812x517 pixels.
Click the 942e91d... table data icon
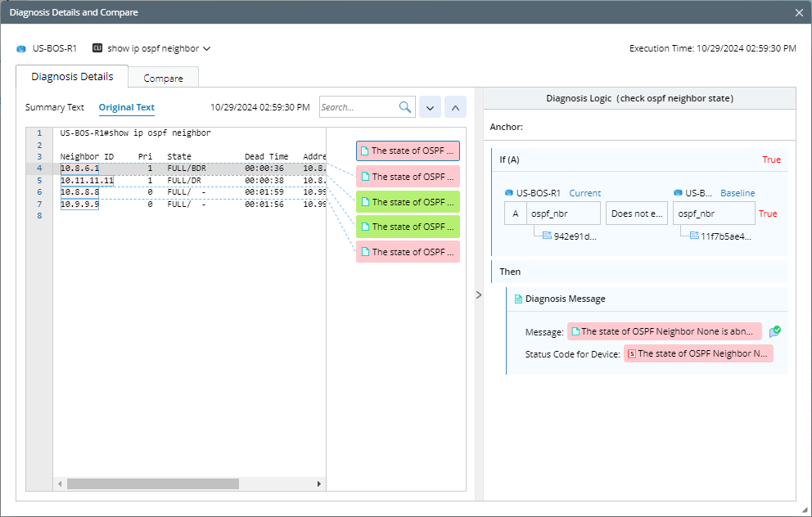point(548,236)
